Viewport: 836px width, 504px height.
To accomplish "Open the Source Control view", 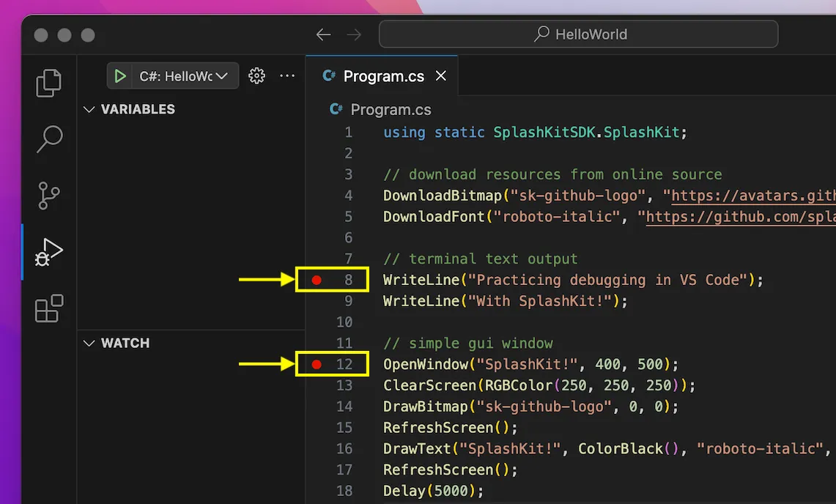I will click(x=48, y=196).
